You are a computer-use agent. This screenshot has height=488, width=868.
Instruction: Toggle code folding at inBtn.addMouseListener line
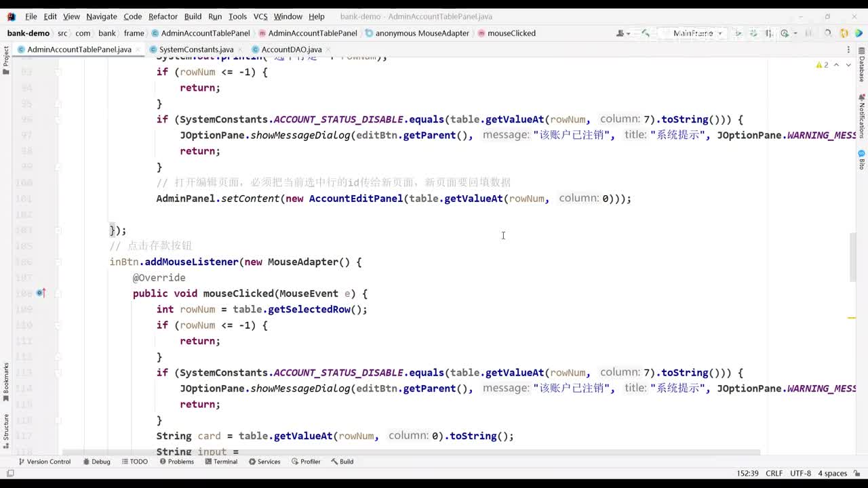(58, 262)
